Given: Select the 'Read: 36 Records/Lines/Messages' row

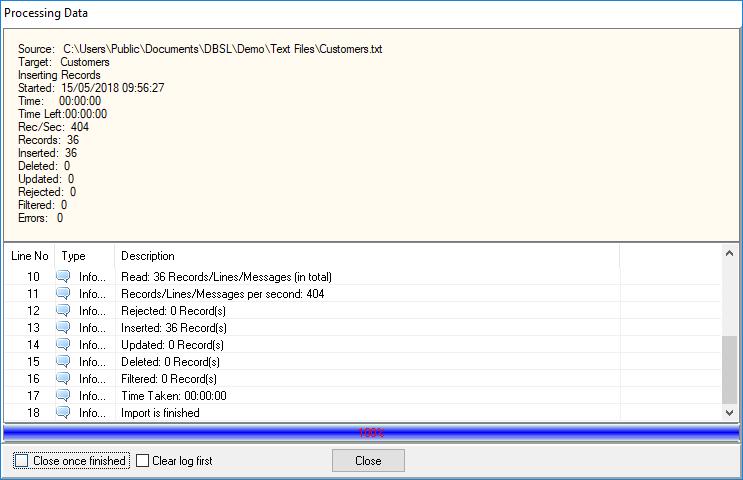Looking at the screenshot, I should click(x=363, y=276).
